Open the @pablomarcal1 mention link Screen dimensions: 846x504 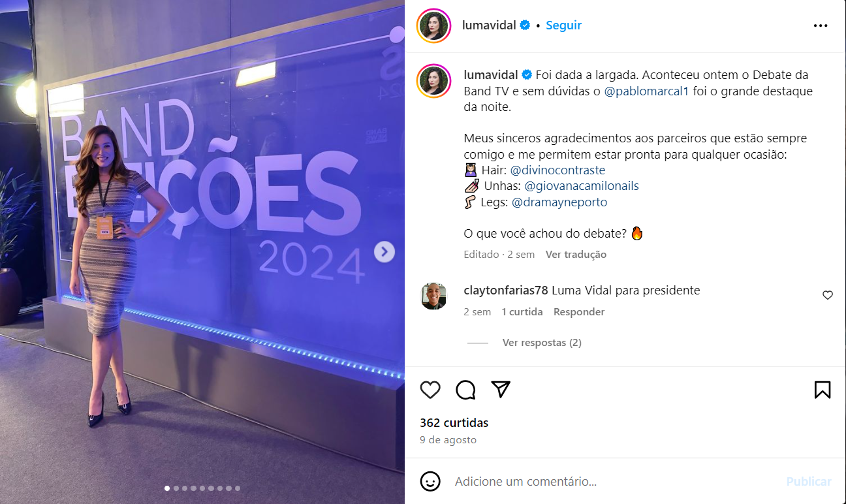pos(647,91)
